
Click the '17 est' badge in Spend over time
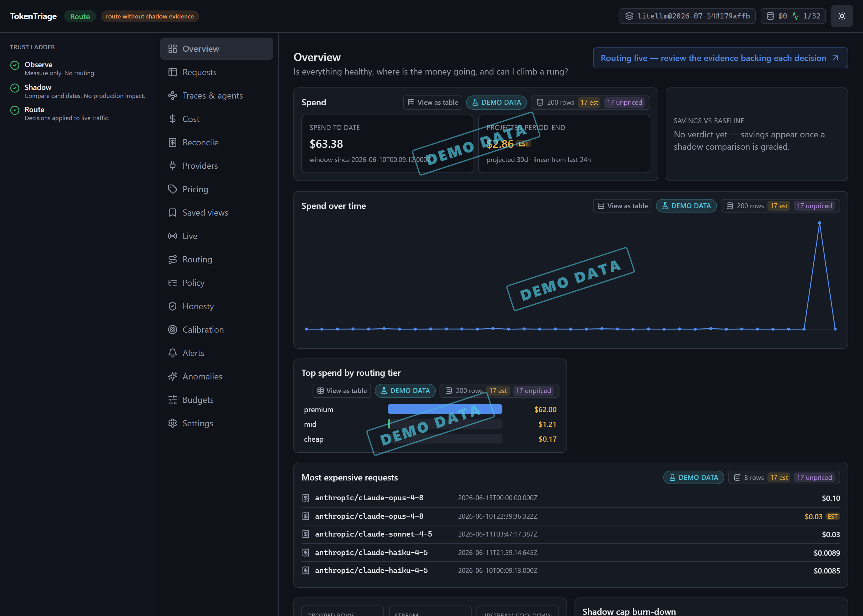point(779,206)
